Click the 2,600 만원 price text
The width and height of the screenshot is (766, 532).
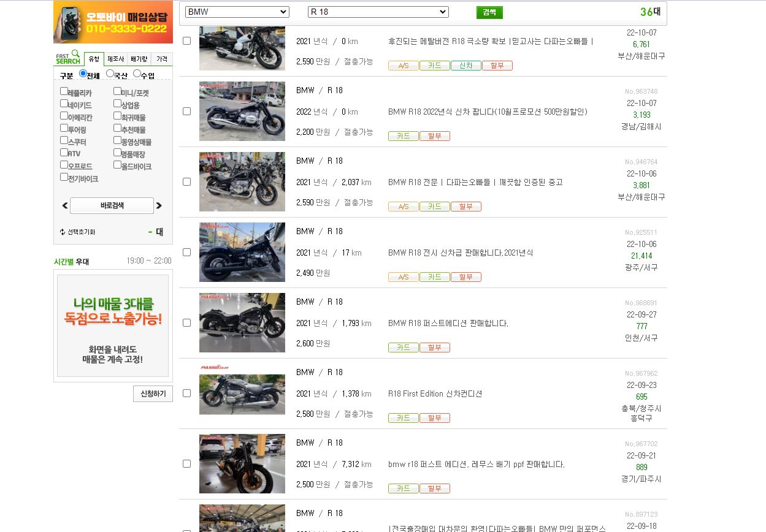tap(313, 344)
